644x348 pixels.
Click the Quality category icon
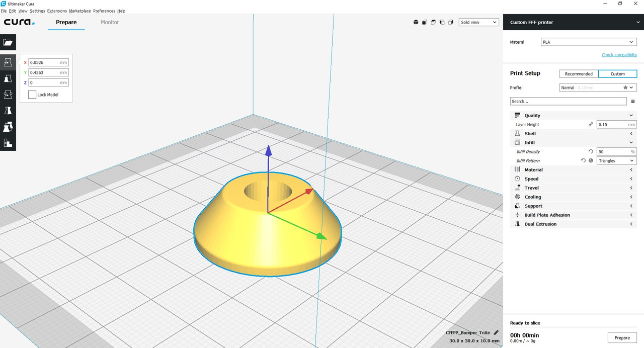517,115
